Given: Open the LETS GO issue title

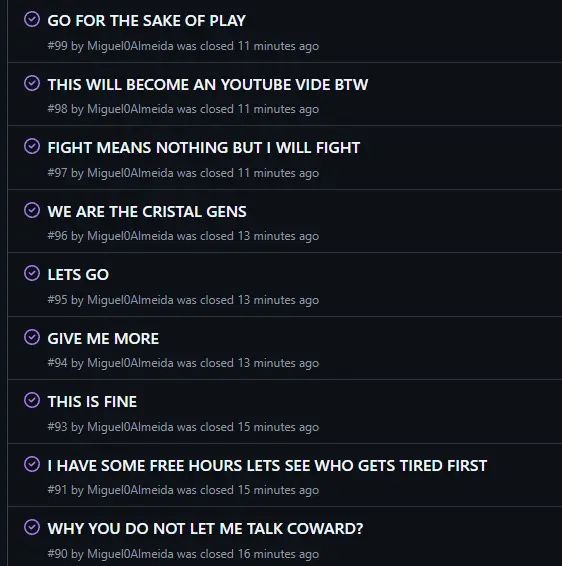Looking at the screenshot, I should pos(78,275).
